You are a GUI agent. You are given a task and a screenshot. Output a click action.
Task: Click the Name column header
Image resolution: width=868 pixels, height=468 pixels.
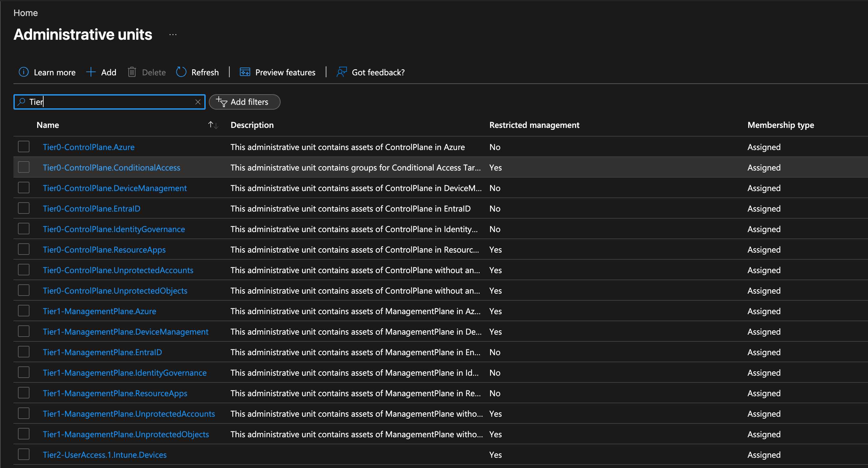(x=48, y=125)
